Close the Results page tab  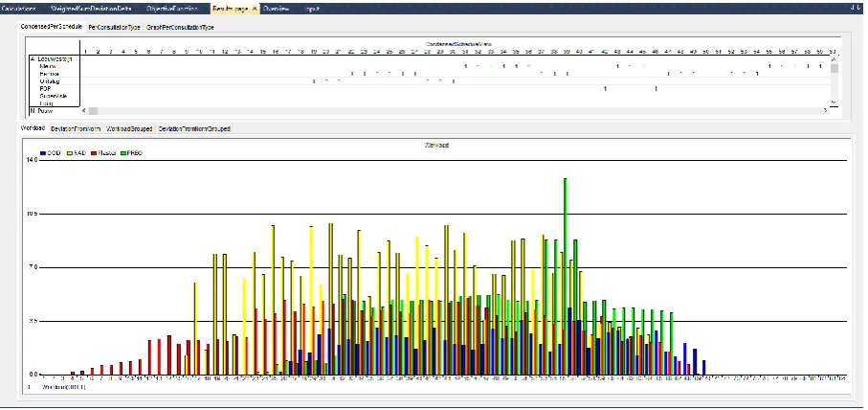[255, 9]
